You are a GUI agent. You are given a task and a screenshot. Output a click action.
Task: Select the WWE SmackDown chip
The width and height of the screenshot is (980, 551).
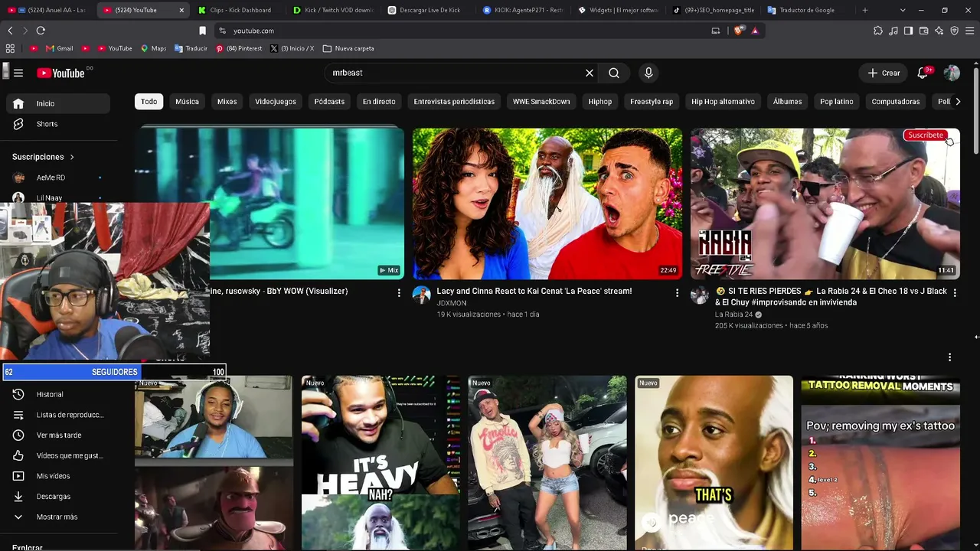tap(541, 102)
